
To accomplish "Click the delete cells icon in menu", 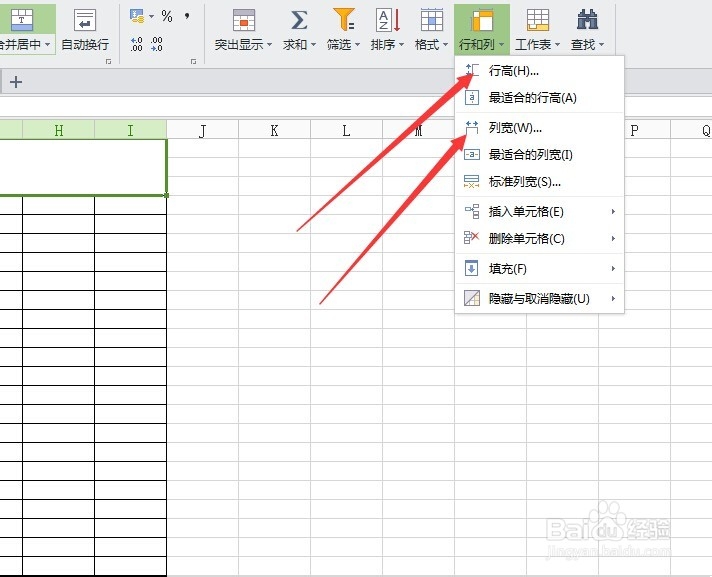I will tap(472, 238).
